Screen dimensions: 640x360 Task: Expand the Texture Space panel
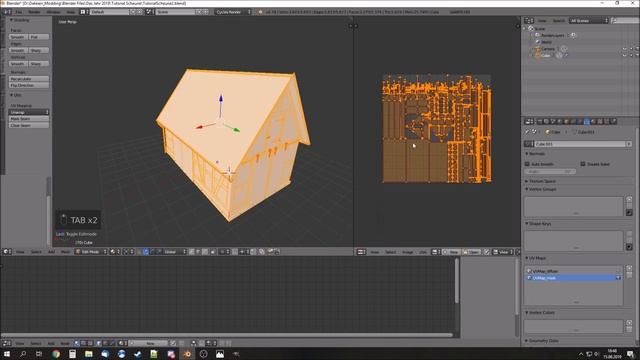click(x=541, y=181)
